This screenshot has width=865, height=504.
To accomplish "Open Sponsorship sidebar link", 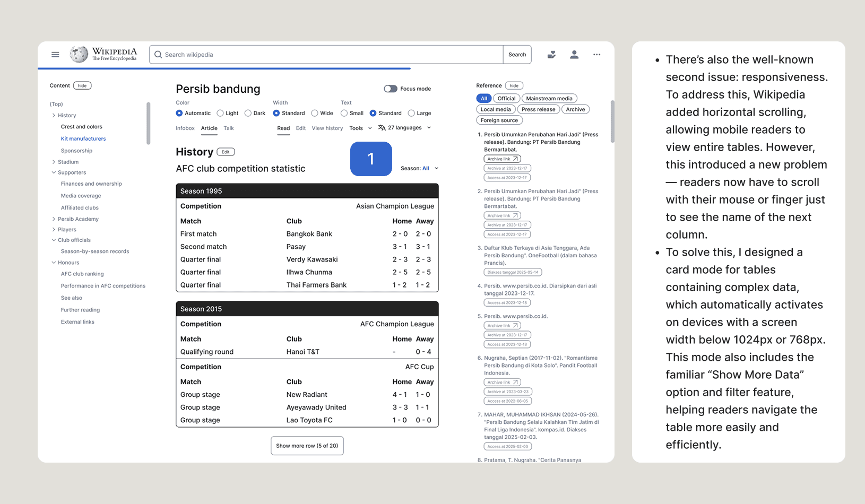I will 76,151.
